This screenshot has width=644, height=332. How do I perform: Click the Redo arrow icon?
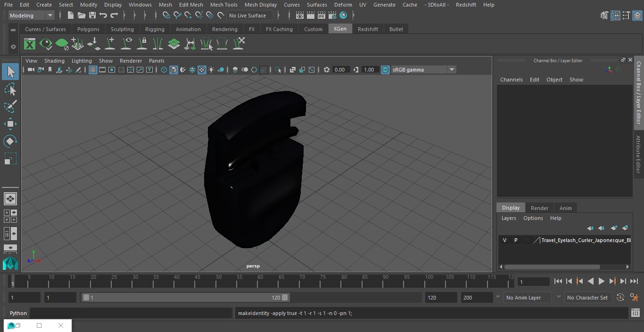pyautogui.click(x=114, y=16)
